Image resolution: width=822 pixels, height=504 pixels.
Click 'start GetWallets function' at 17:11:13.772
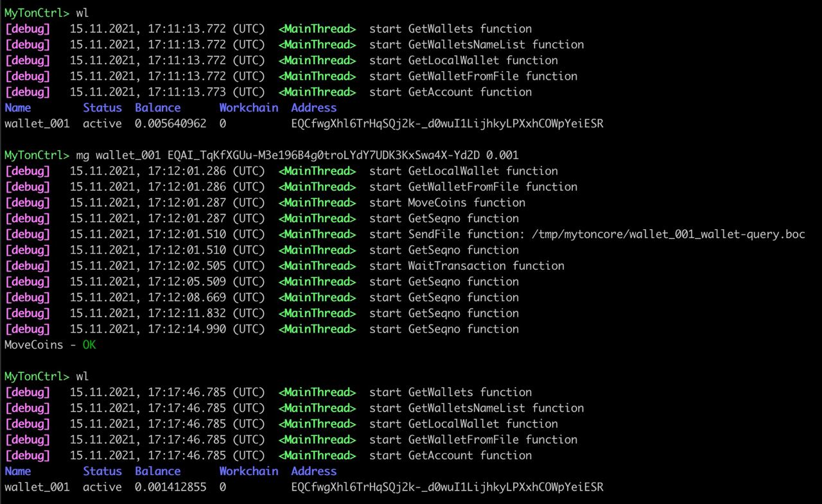(450, 29)
